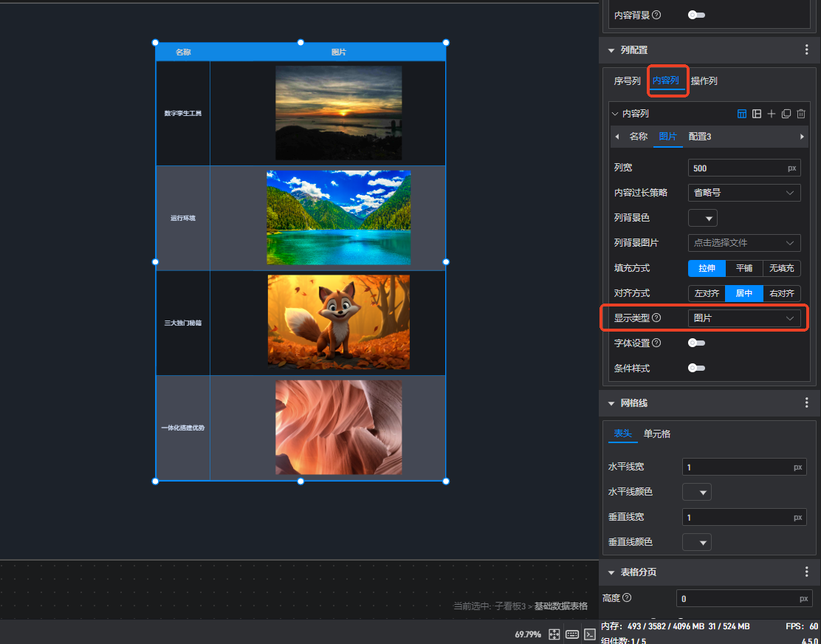The height and width of the screenshot is (644, 821).
Task: Click the help icon next to 内容背景
Action: pyautogui.click(x=656, y=16)
